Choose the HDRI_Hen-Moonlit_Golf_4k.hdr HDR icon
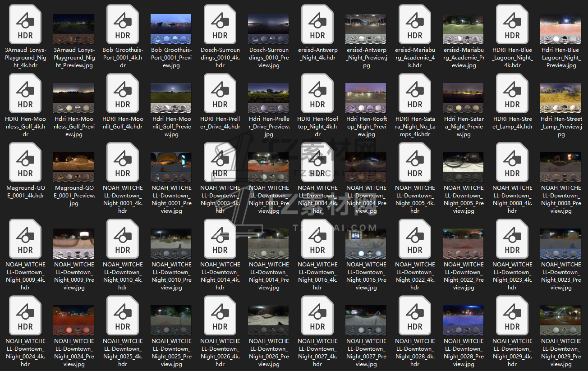588x371 pixels. click(123, 93)
